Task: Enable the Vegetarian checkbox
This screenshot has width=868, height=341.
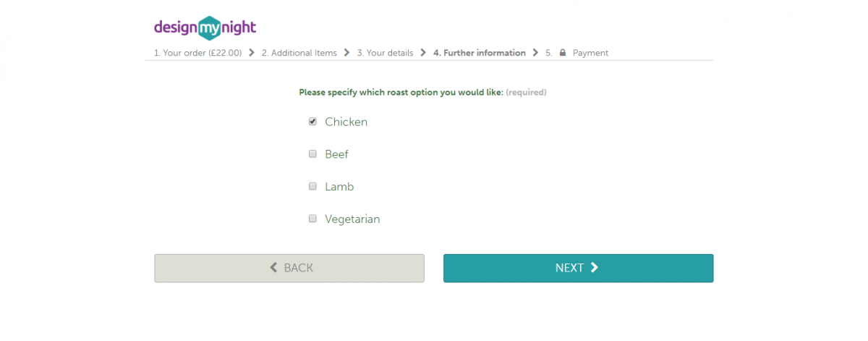Action: (x=312, y=218)
